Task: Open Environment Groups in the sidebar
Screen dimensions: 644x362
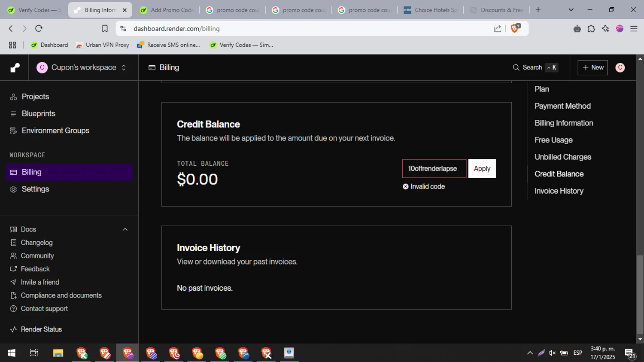Action: point(55,131)
